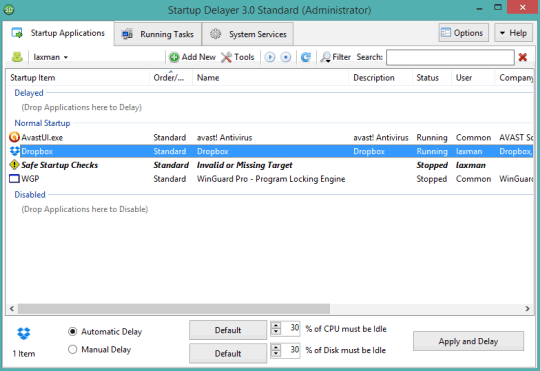The height and width of the screenshot is (371, 540).
Task: Decrease CPU idle percentage with down arrow
Action: coord(276,331)
